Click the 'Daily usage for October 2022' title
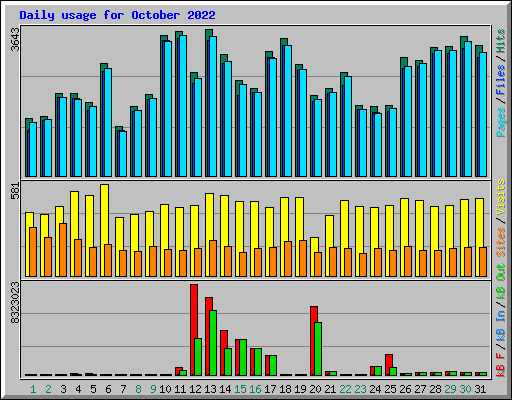The height and width of the screenshot is (400, 512). point(117,15)
